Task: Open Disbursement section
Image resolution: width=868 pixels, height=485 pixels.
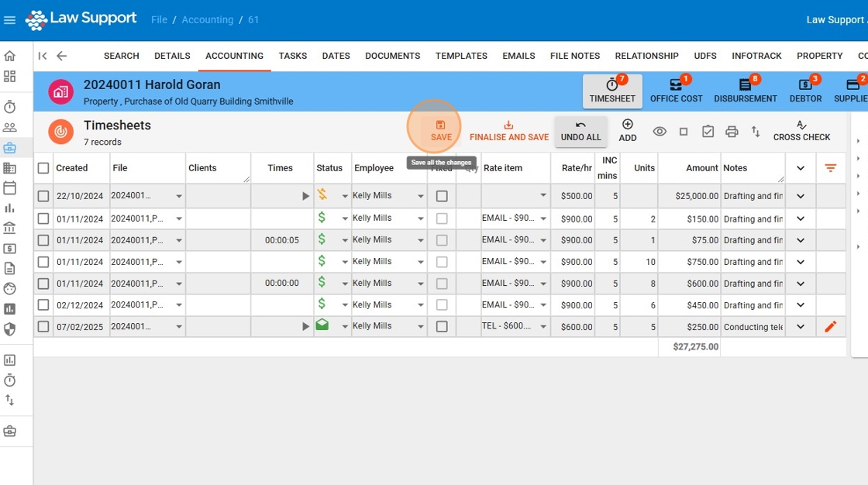Action: 745,91
